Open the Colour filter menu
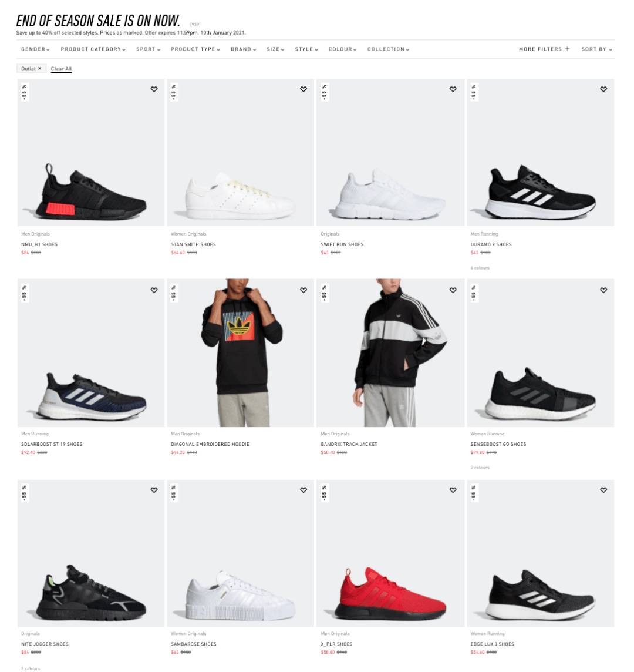Viewport: 634px width, 672px height. coord(342,49)
